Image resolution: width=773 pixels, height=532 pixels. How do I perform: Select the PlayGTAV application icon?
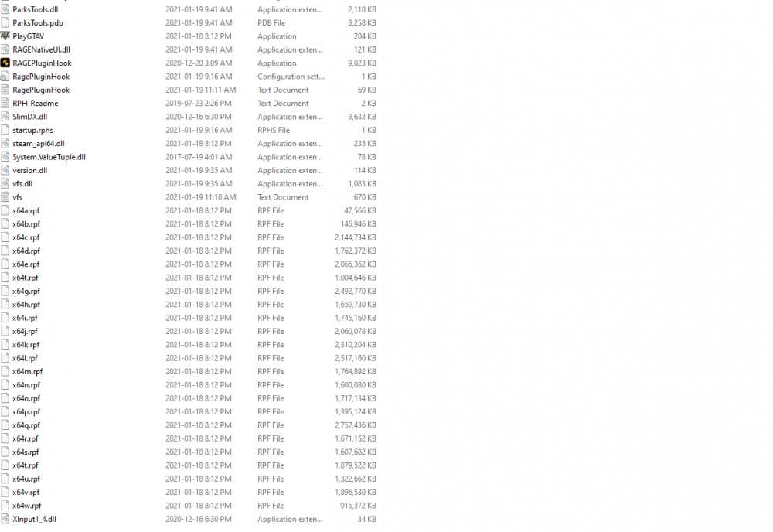tap(5, 36)
